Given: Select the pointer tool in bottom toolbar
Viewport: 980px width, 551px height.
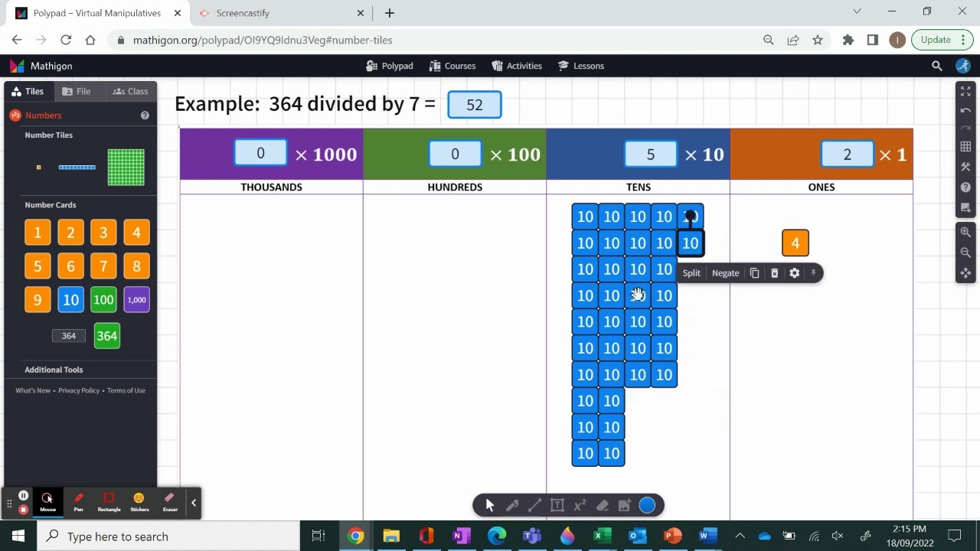Looking at the screenshot, I should (x=490, y=505).
